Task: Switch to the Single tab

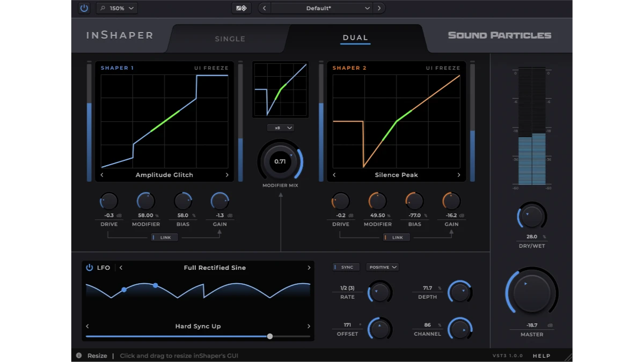Action: pyautogui.click(x=230, y=38)
